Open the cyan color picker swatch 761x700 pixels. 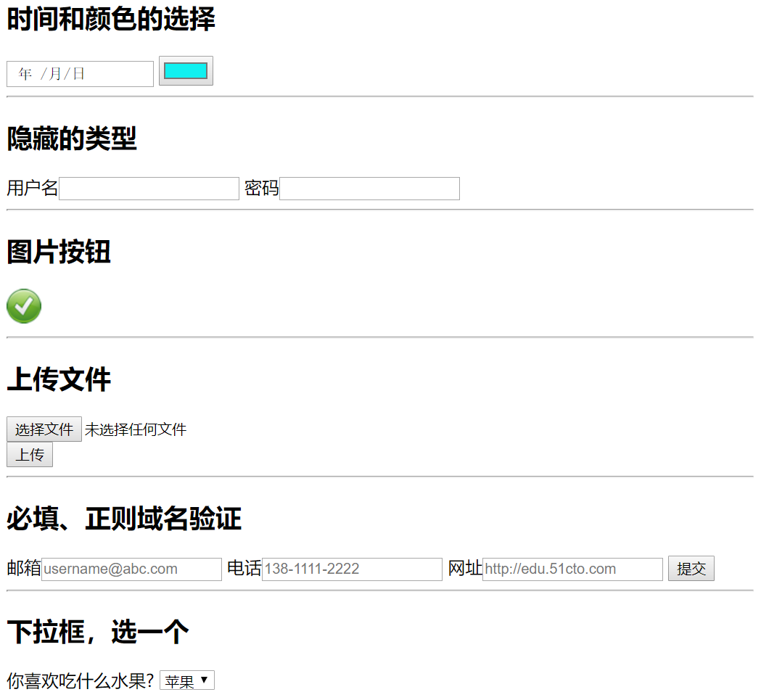click(x=186, y=71)
